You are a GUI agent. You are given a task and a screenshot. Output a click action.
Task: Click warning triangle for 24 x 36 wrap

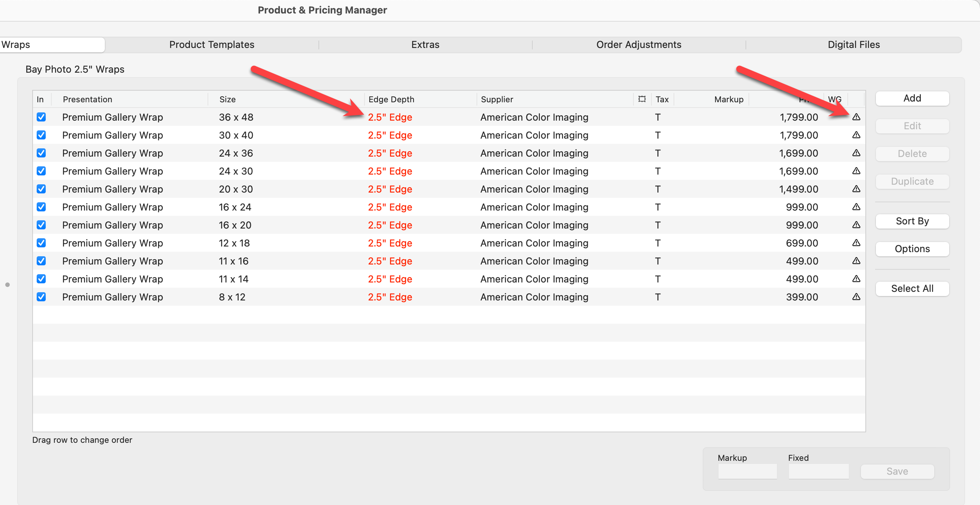[x=856, y=153]
